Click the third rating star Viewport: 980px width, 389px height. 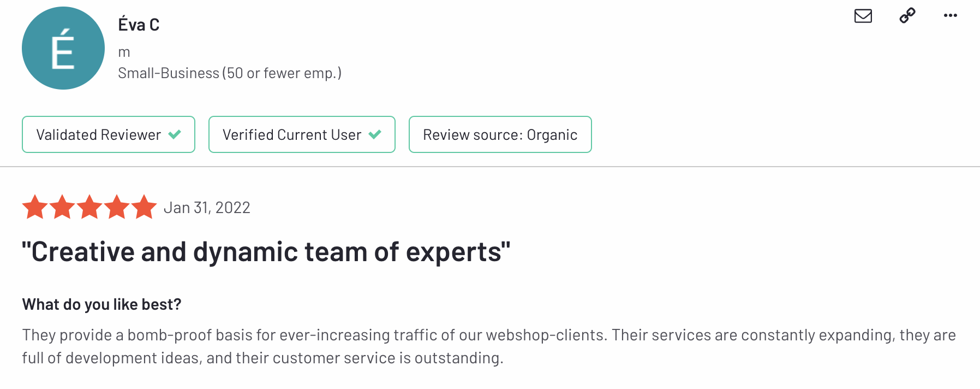coord(89,207)
